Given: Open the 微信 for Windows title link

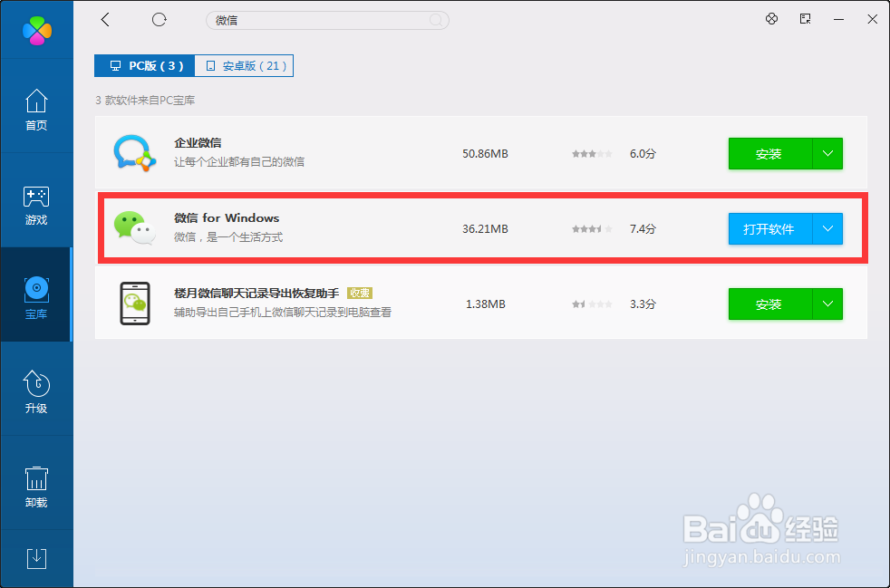Looking at the screenshot, I should [x=227, y=218].
